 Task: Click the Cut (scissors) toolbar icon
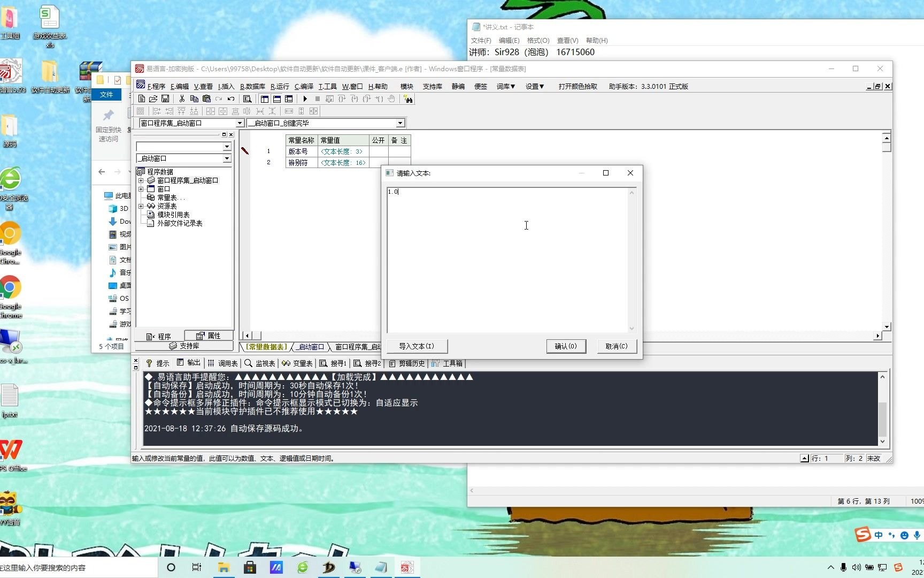182,99
